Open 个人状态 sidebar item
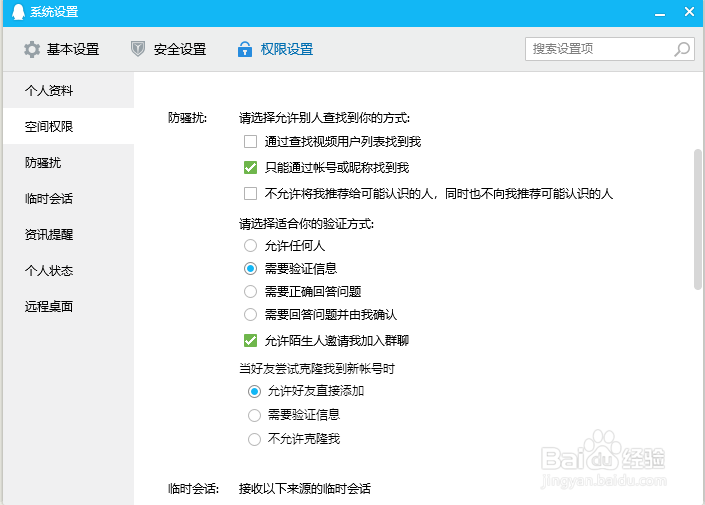The width and height of the screenshot is (705, 505). point(68,270)
